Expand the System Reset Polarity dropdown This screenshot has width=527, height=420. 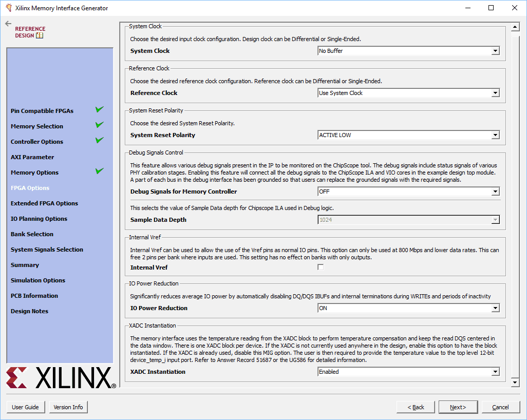click(408, 135)
